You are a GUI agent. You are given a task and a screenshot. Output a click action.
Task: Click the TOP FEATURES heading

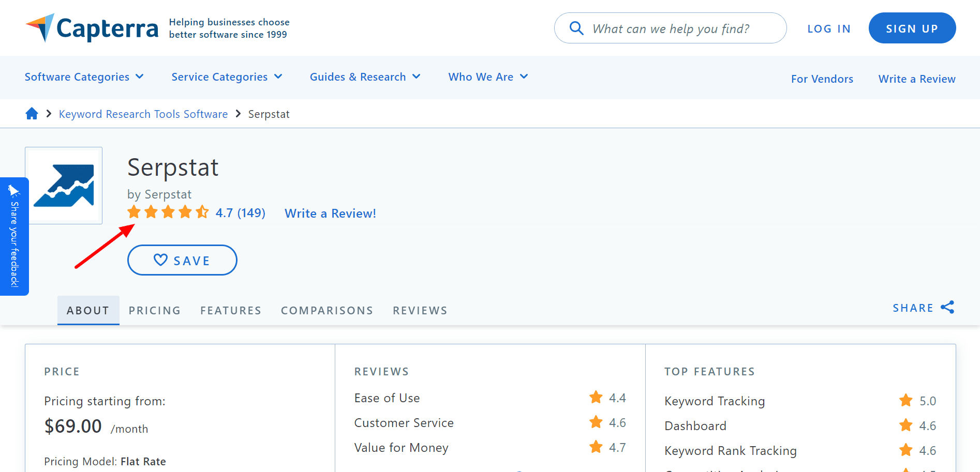pyautogui.click(x=709, y=372)
